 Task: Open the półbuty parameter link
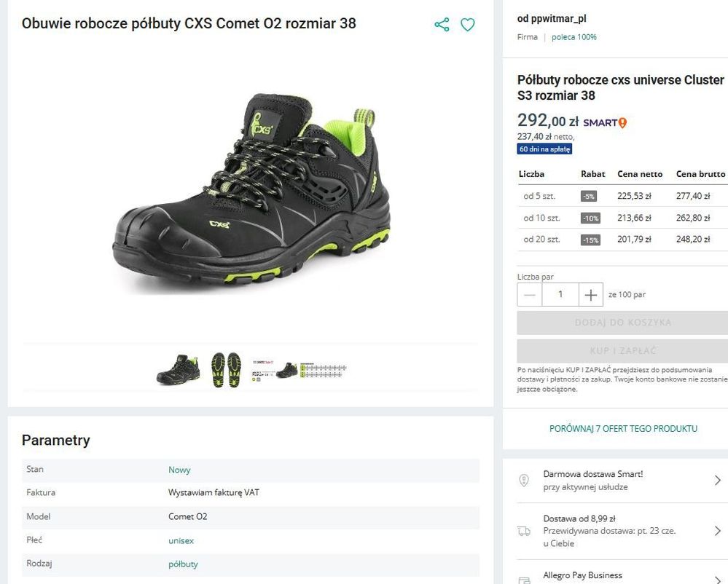[x=183, y=564]
